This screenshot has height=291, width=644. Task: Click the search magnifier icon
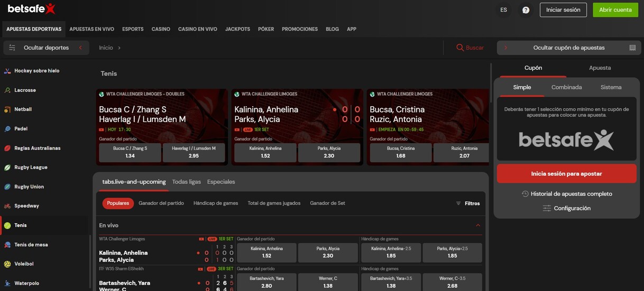click(460, 48)
